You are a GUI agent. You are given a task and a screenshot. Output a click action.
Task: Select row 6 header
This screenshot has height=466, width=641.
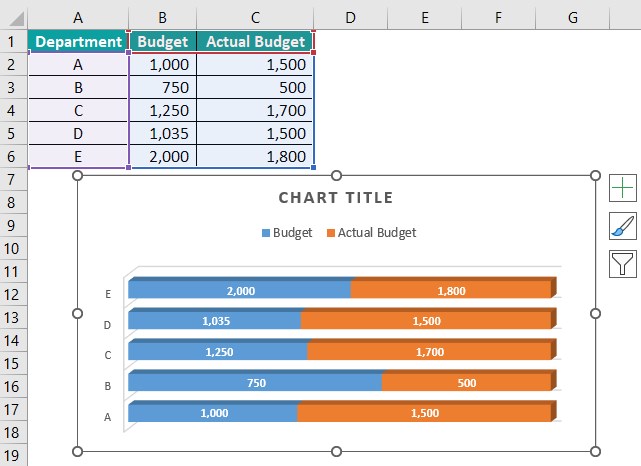tap(13, 156)
